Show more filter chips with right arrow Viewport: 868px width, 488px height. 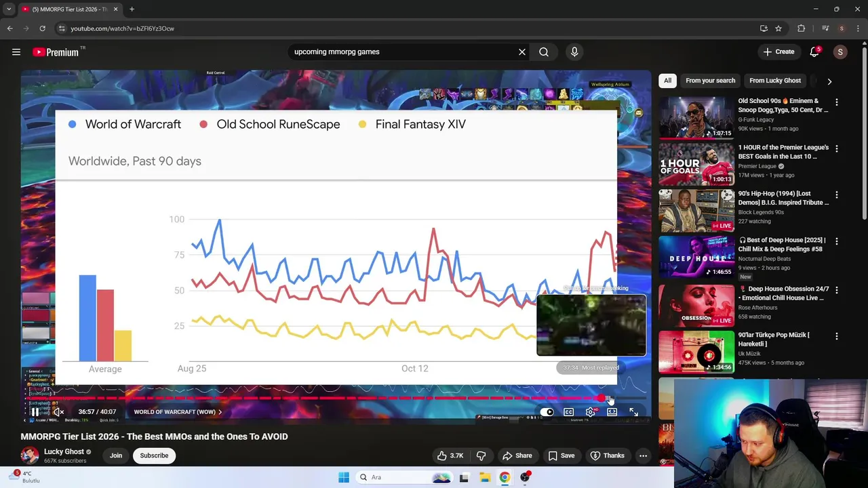(x=829, y=81)
